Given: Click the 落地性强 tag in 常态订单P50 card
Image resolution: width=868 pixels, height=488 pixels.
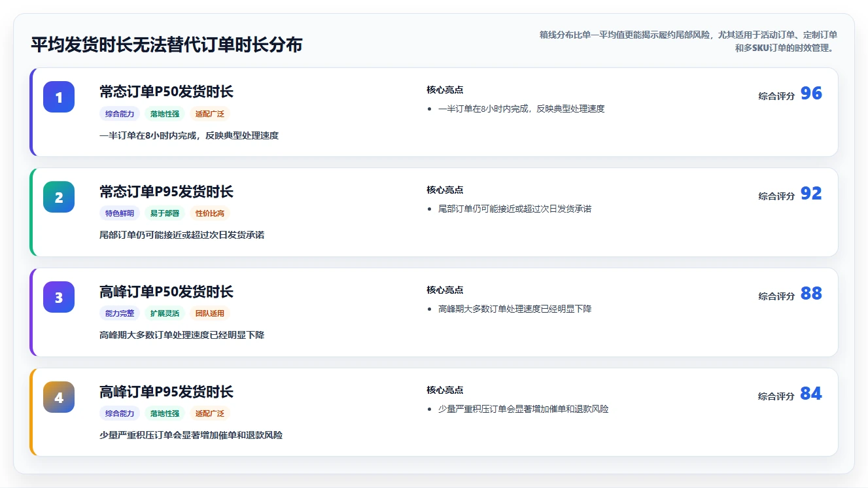Looking at the screenshot, I should coord(165,114).
